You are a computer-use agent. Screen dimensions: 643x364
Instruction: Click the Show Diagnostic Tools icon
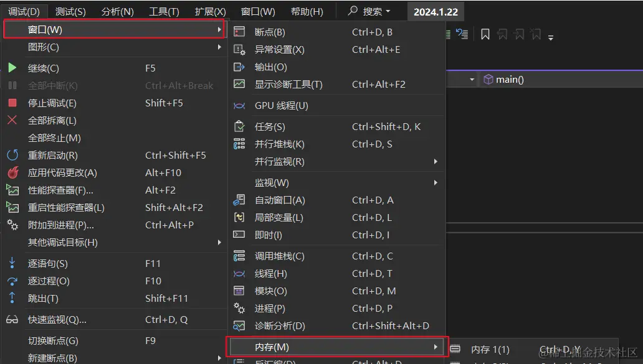pos(239,84)
